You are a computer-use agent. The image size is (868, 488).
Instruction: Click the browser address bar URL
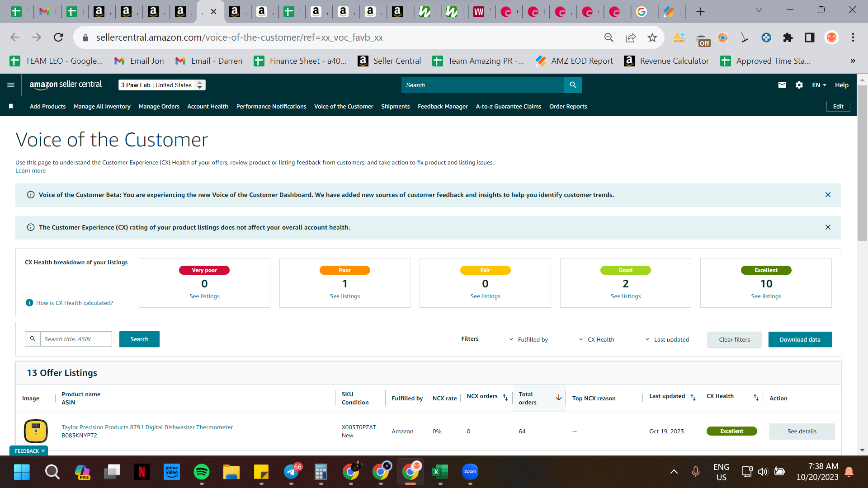[x=239, y=38]
